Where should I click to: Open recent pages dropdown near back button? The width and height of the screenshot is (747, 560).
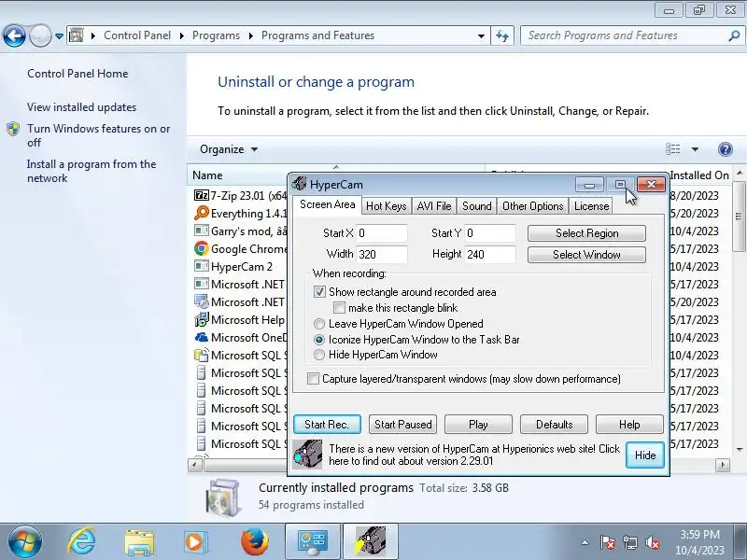pos(59,35)
